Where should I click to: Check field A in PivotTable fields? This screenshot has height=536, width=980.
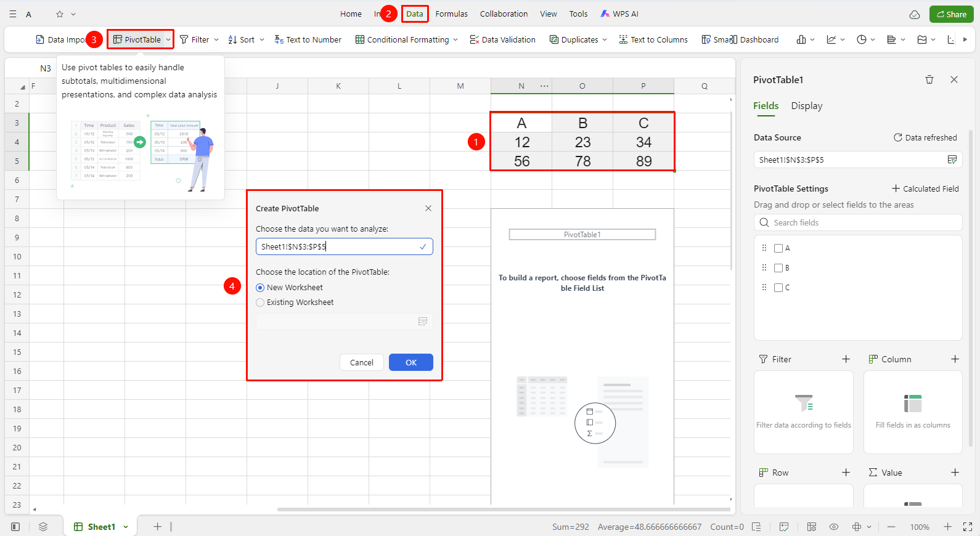pyautogui.click(x=778, y=248)
